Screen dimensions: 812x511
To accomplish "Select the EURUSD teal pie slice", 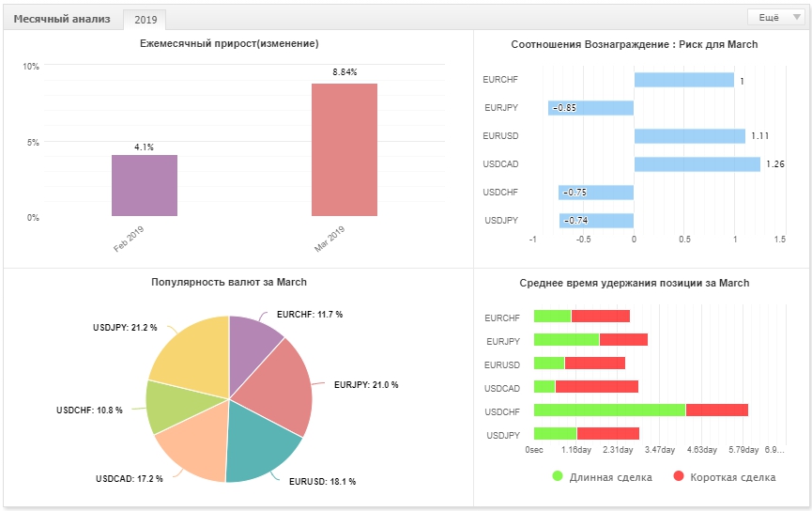I will coord(259,444).
